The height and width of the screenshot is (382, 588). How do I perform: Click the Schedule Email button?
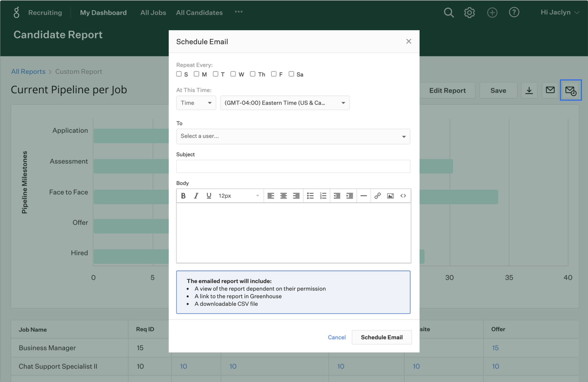pos(381,337)
